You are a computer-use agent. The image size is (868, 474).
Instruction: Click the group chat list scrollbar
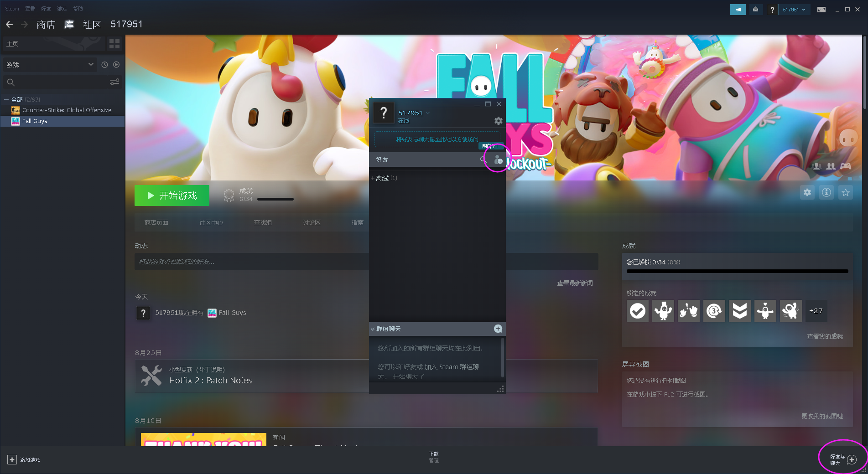tap(503, 358)
